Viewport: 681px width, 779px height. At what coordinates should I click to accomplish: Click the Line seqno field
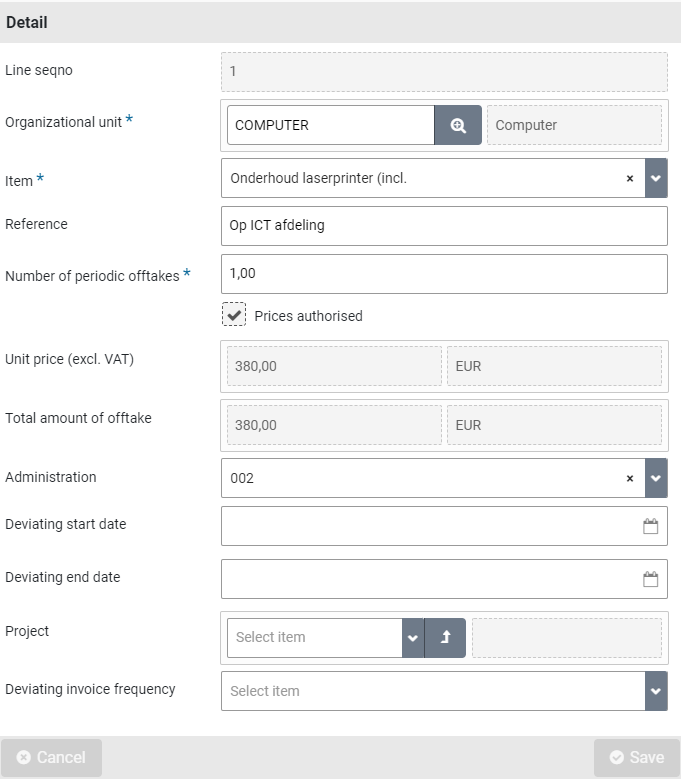[443, 72]
